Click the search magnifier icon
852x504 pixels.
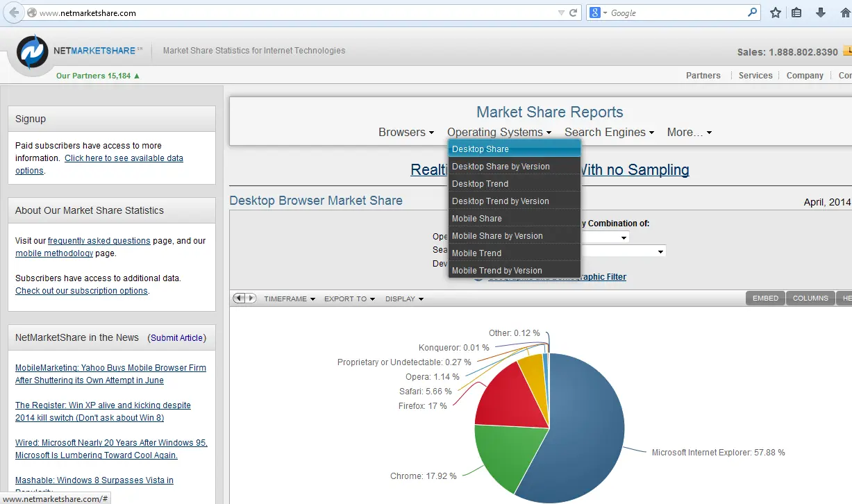pyautogui.click(x=752, y=12)
